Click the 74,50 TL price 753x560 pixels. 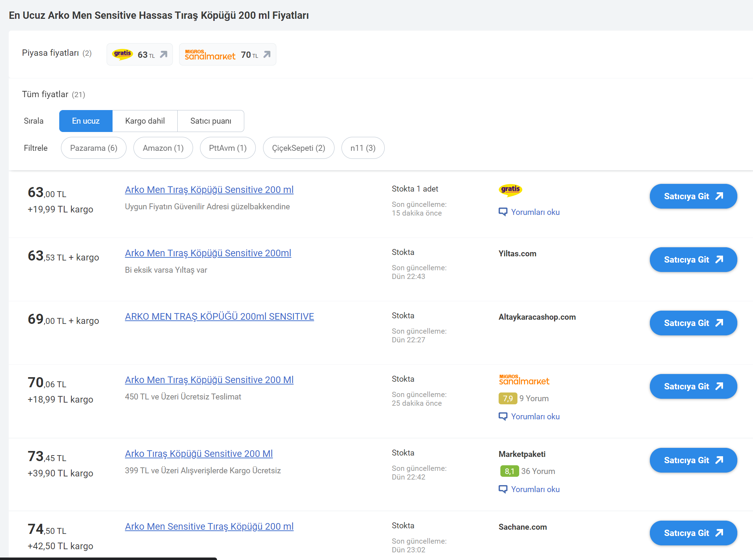tap(47, 529)
